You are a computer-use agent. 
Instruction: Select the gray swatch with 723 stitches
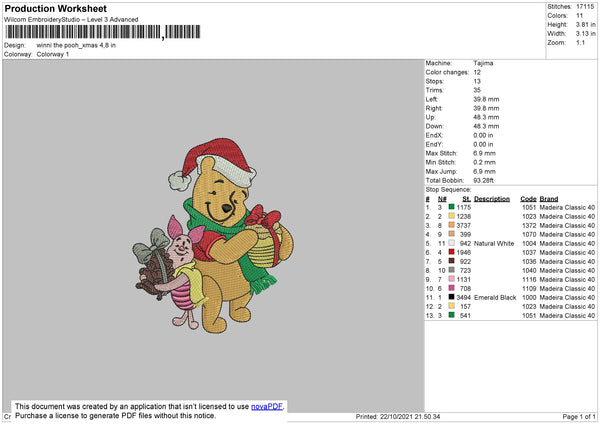452,270
